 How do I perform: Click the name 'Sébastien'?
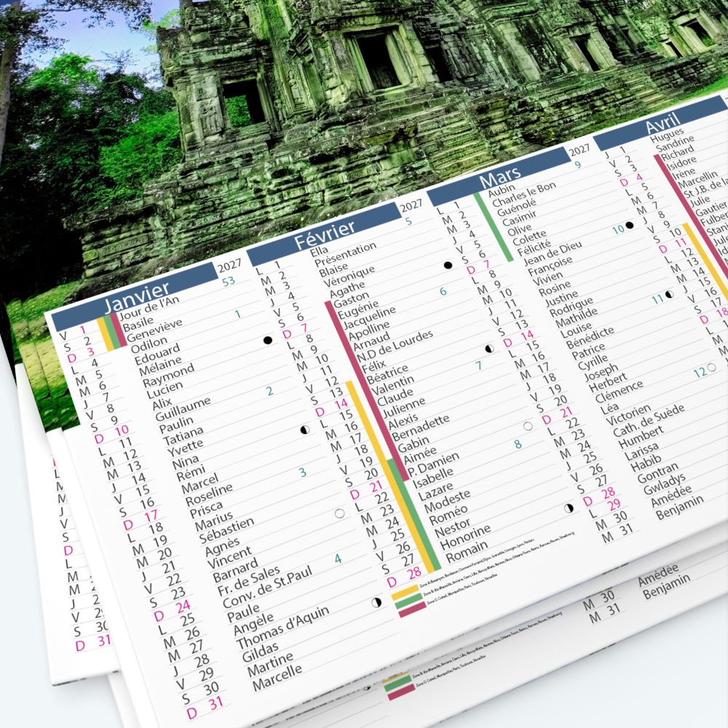click(226, 530)
